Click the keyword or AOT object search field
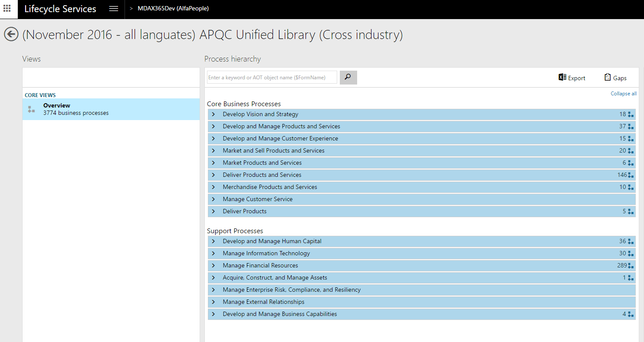This screenshot has height=342, width=644. (x=272, y=78)
